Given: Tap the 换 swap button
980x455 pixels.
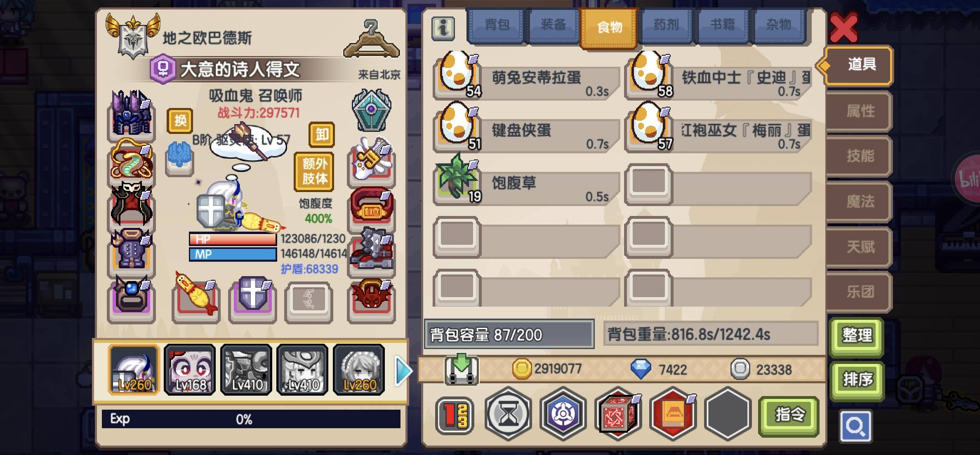Looking at the screenshot, I should 180,121.
